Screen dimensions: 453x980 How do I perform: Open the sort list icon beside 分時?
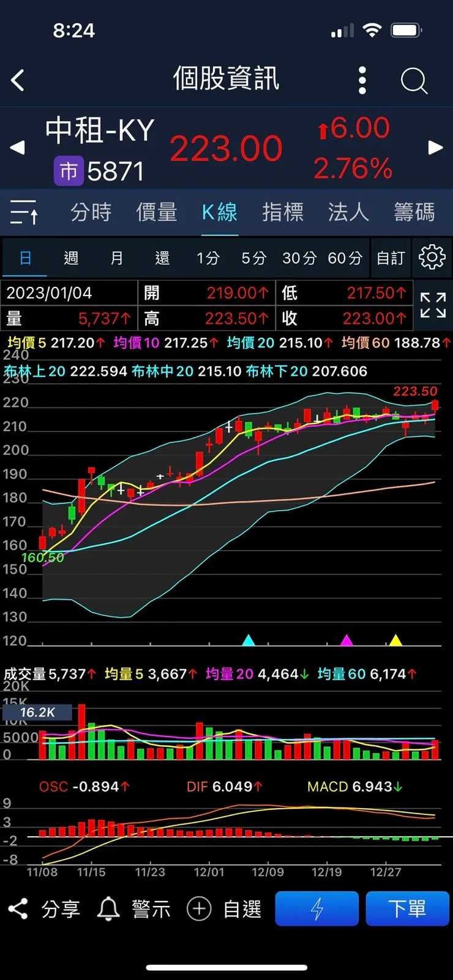coord(24,212)
